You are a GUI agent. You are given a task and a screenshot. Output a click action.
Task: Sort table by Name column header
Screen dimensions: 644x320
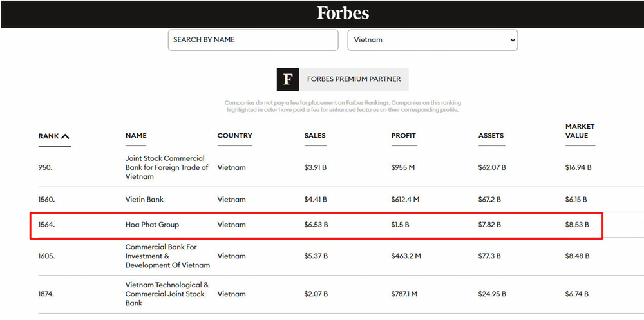(x=136, y=136)
